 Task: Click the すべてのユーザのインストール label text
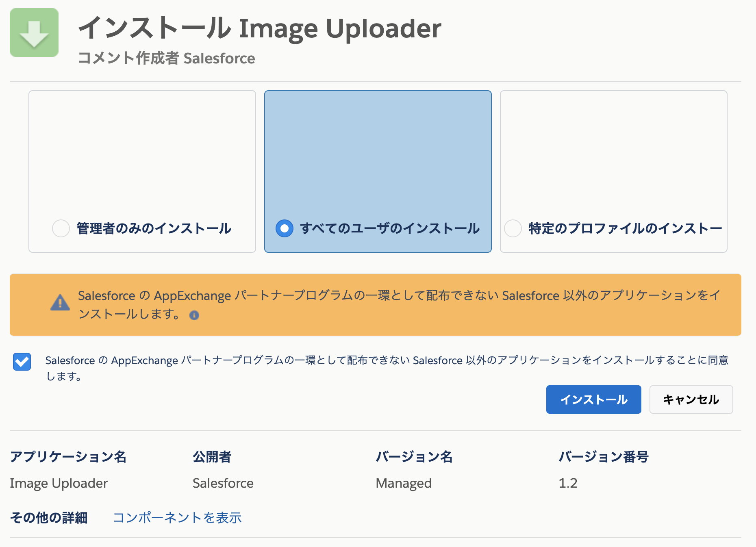[x=390, y=228]
